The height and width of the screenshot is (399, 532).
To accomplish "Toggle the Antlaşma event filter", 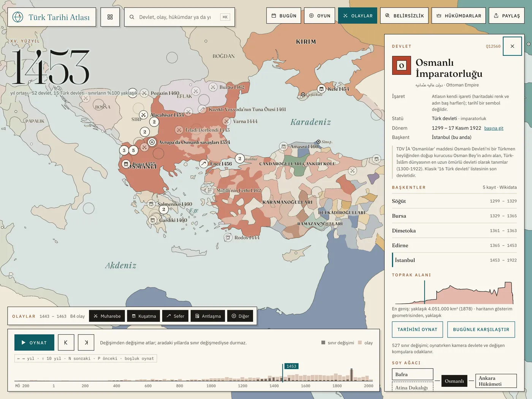I will 208,316.
